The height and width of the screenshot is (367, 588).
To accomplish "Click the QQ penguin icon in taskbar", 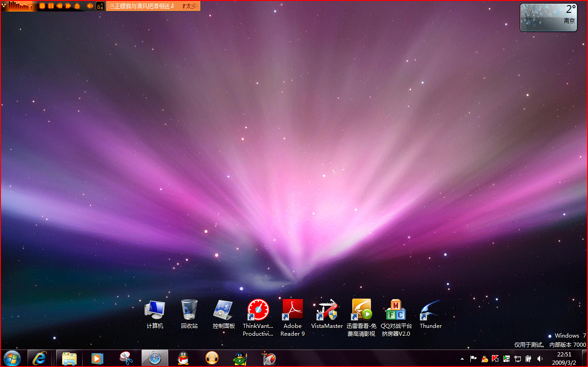I will coord(183,358).
